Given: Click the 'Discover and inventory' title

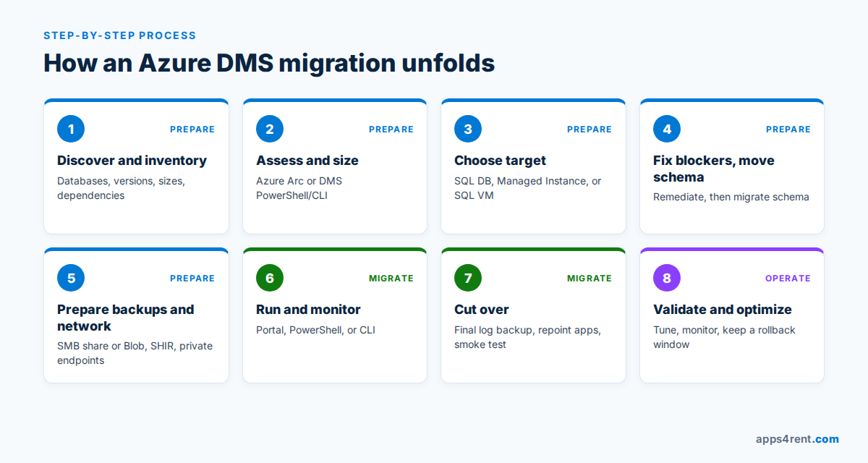Looking at the screenshot, I should tap(132, 161).
